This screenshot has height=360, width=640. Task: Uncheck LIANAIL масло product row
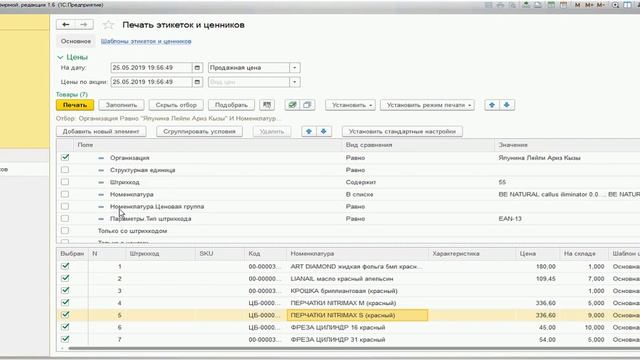[x=65, y=278]
